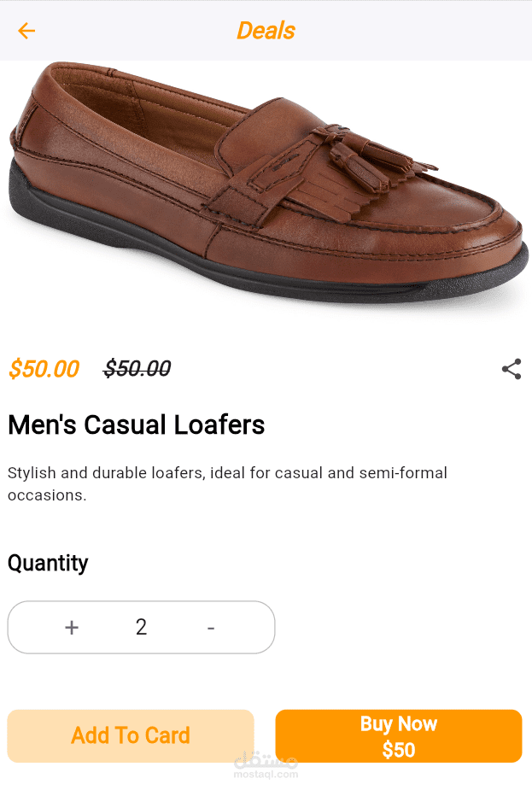This screenshot has height=796, width=532.
Task: Click the Quantity label
Action: pyautogui.click(x=48, y=563)
